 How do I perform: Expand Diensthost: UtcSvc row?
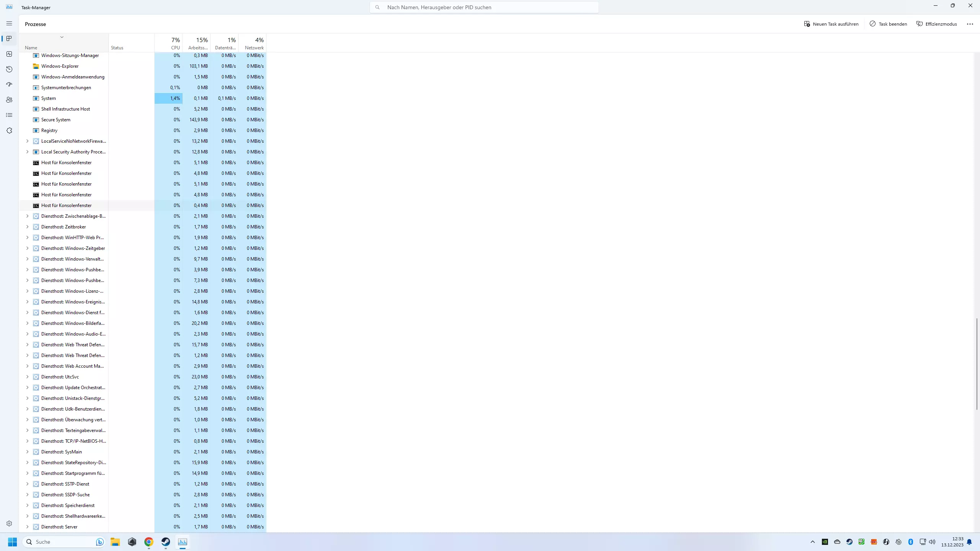coord(27,377)
